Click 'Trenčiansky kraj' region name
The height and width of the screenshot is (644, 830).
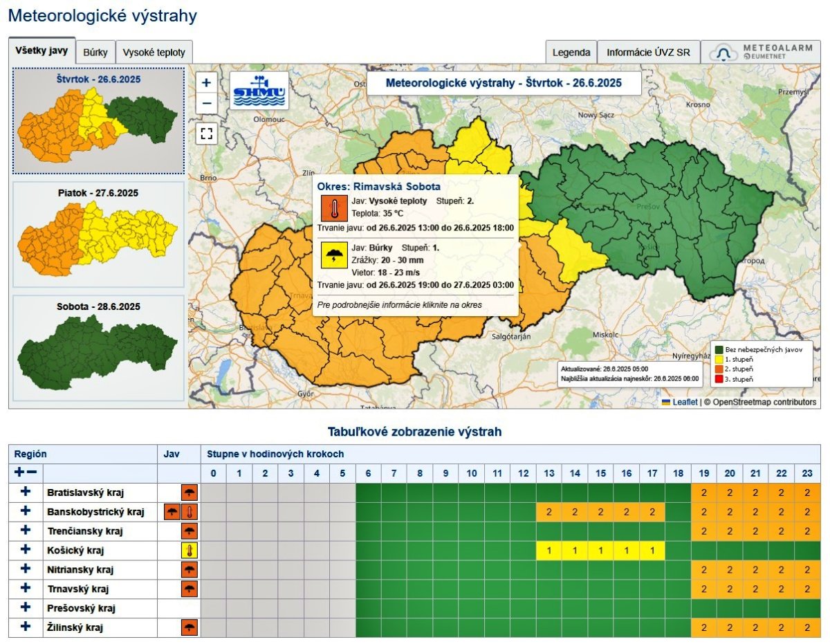(84, 531)
